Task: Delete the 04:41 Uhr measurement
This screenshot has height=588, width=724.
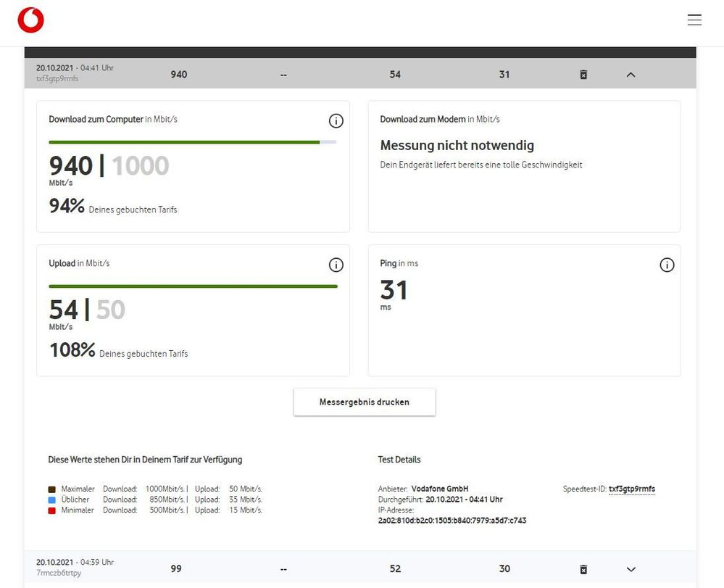Action: (583, 75)
